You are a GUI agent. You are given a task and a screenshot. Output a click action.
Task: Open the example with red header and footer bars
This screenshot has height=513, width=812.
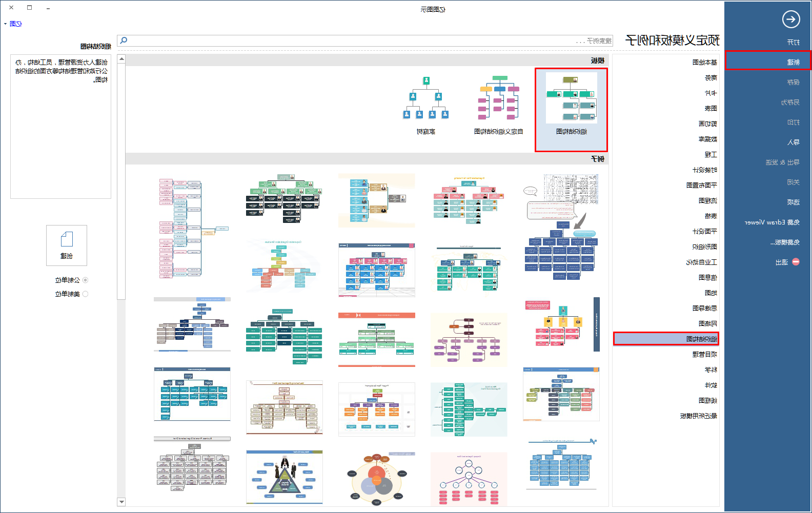tap(377, 340)
